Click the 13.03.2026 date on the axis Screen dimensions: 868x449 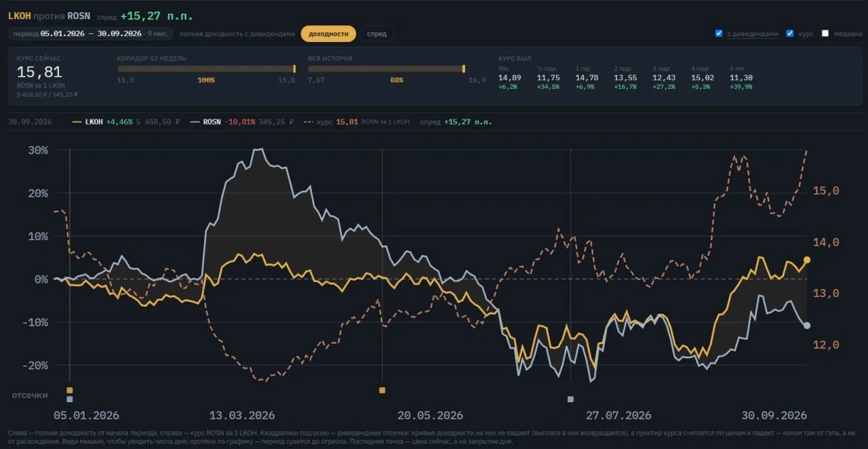[242, 415]
